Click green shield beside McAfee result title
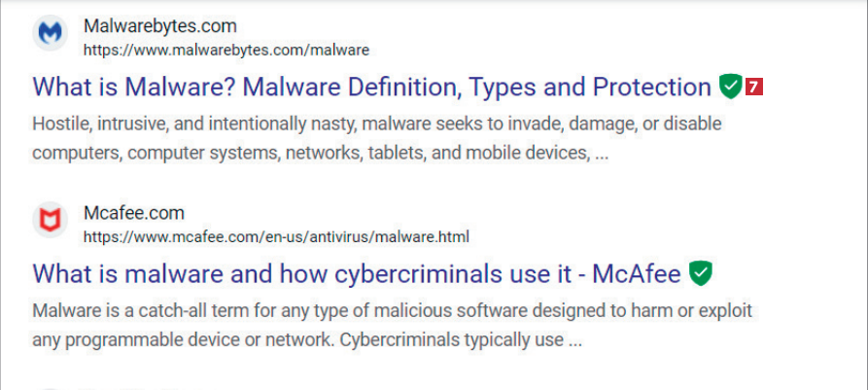Screen dimensions: 868x390 [700, 274]
